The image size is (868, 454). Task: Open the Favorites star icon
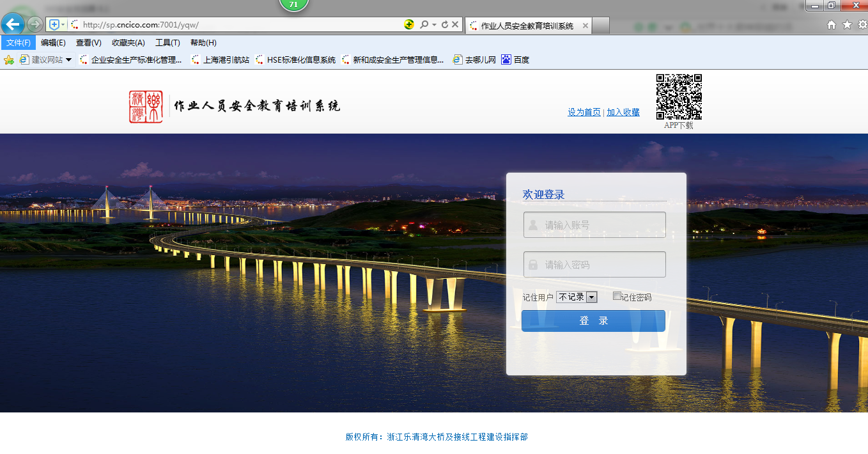pos(847,25)
